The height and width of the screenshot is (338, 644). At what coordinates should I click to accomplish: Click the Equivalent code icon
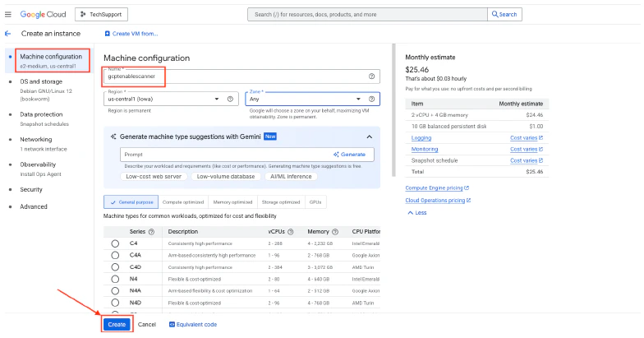tap(172, 324)
